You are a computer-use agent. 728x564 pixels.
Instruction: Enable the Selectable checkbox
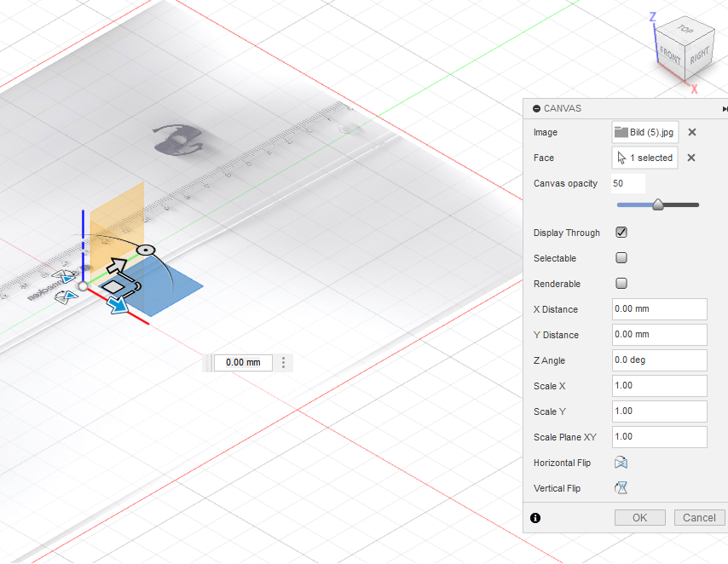[621, 258]
